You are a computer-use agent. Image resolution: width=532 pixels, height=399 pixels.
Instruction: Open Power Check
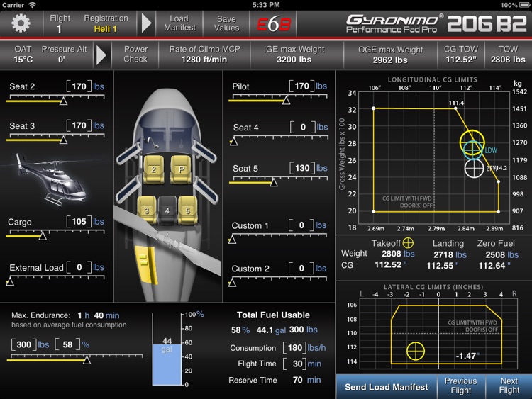coord(135,55)
